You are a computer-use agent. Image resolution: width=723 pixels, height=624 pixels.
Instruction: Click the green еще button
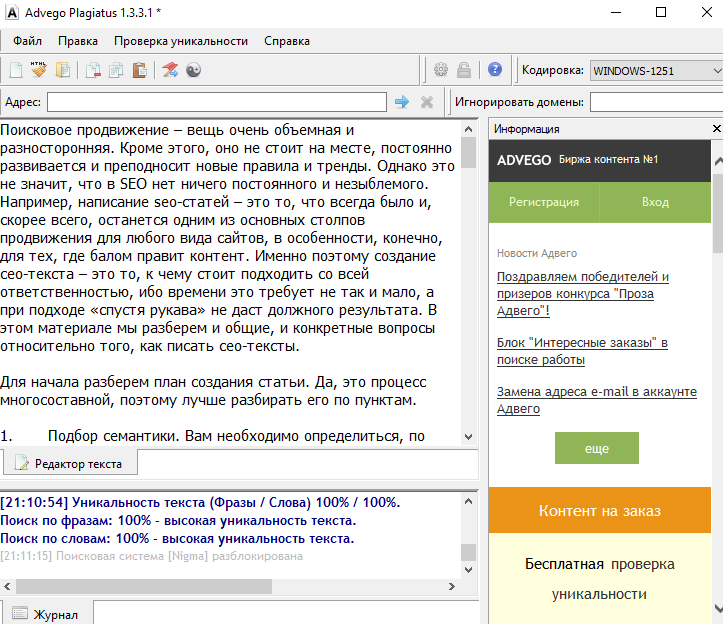coord(597,448)
